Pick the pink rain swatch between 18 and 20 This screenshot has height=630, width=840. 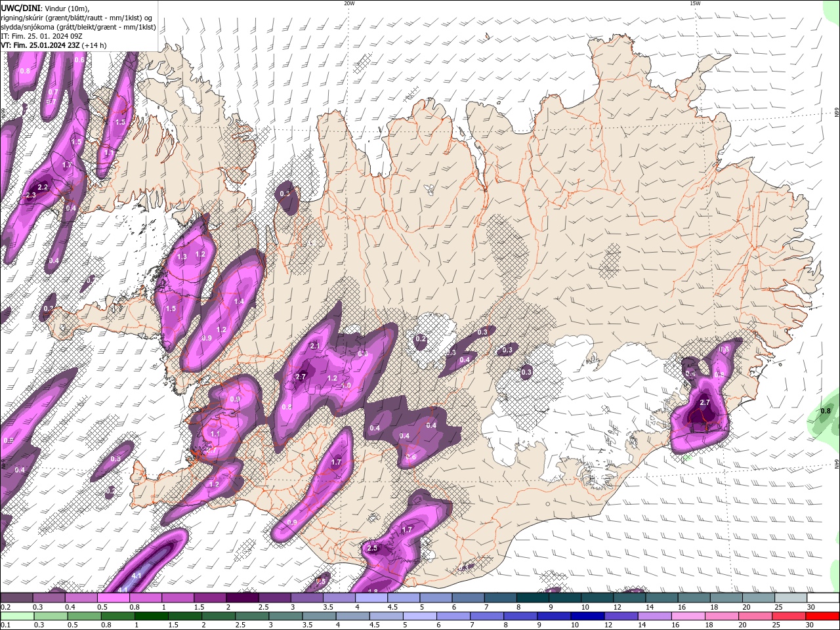(721, 616)
